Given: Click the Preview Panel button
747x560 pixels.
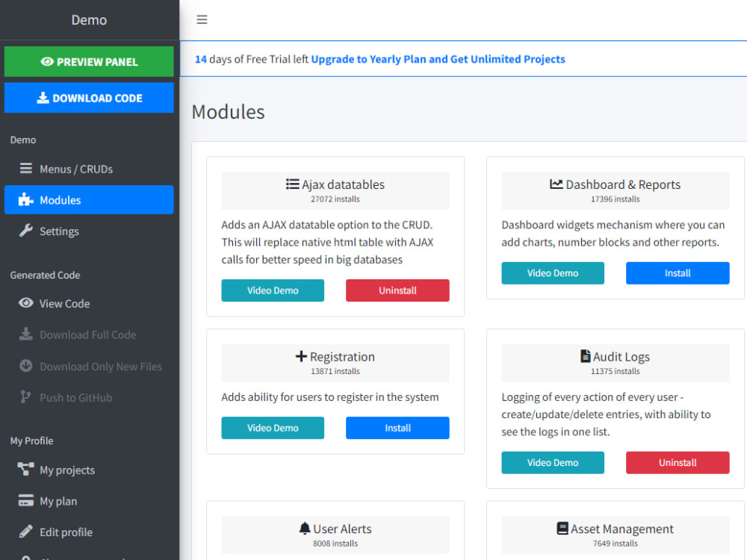Looking at the screenshot, I should (89, 62).
